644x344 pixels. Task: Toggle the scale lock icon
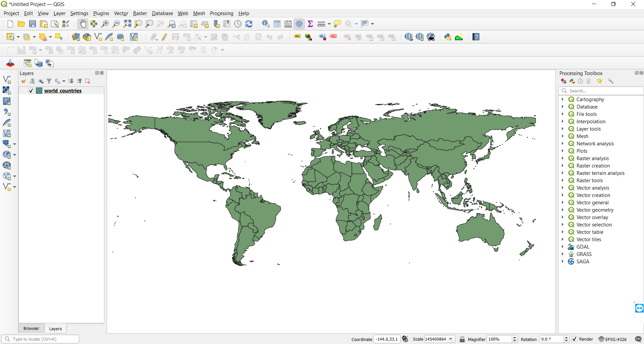pos(462,339)
